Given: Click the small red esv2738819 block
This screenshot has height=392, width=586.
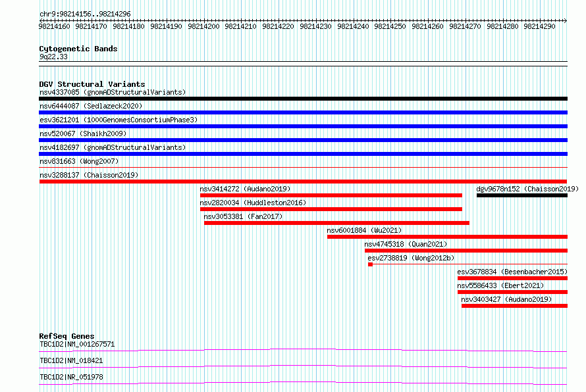Looking at the screenshot, I should (x=370, y=264).
